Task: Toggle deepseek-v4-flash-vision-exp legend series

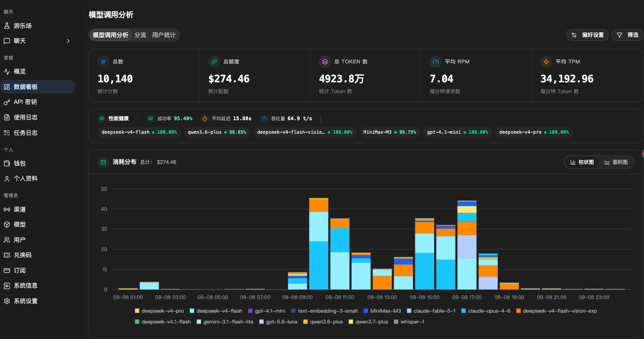Action: 556,311
